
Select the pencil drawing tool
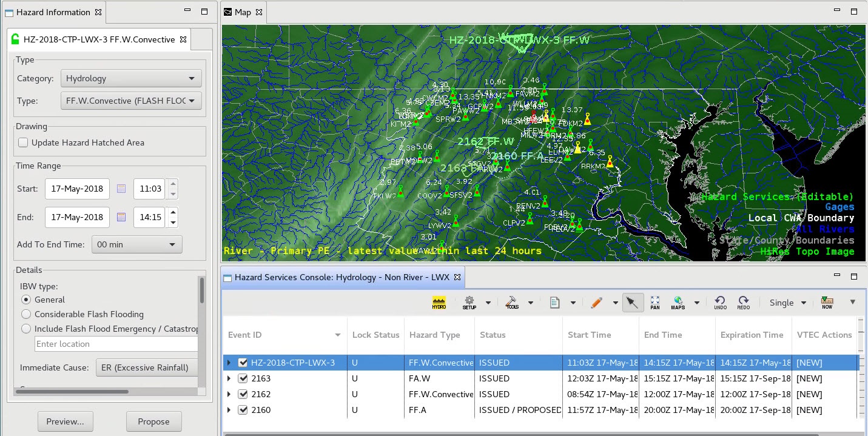point(597,303)
